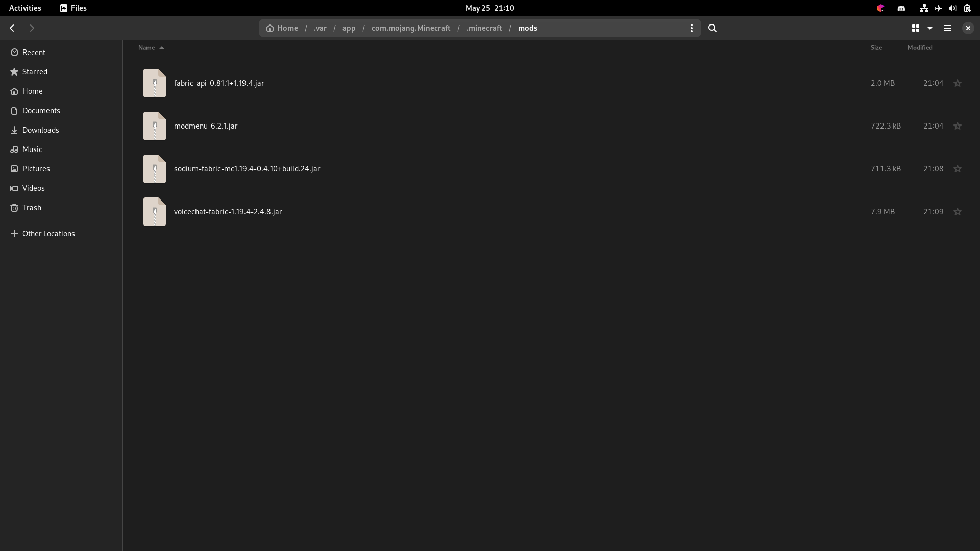The image size is (980, 551).
Task: Click the modmenu-6.2.1.jar file icon
Action: click(155, 126)
